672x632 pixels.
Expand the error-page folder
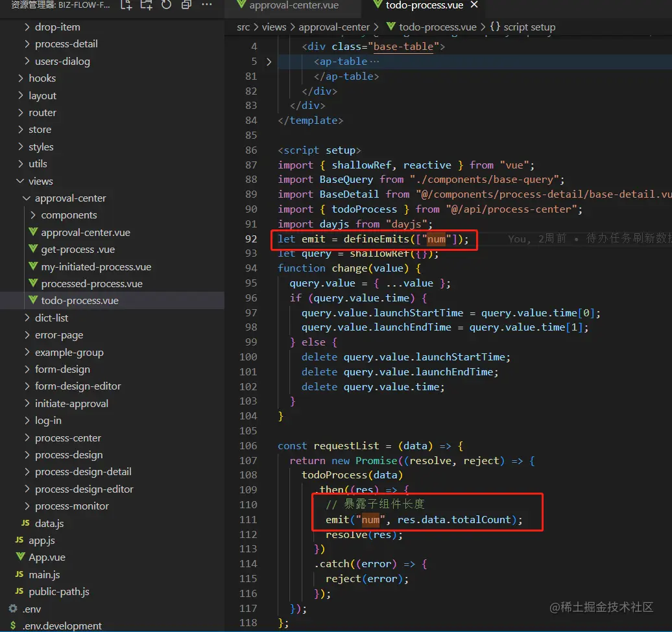click(x=59, y=335)
